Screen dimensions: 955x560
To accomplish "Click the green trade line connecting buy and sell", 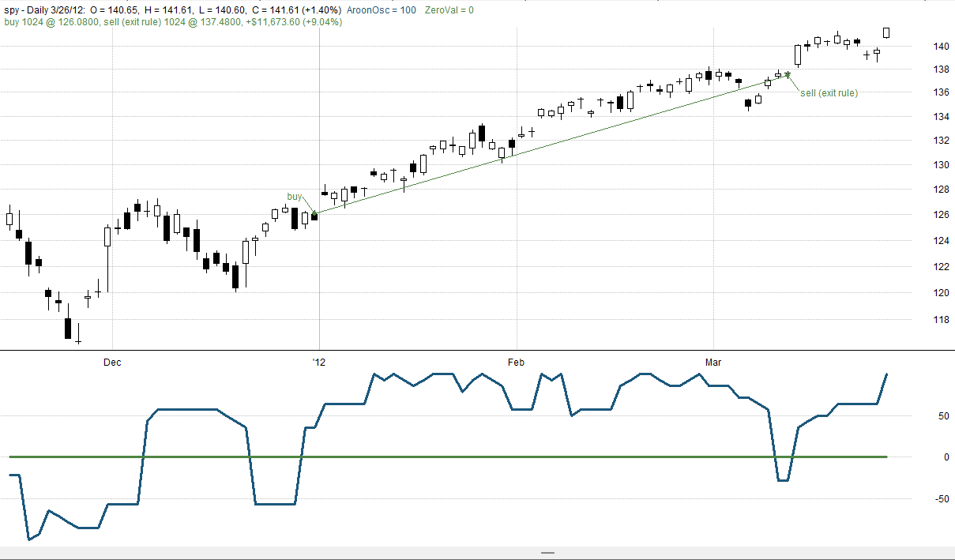I will coord(551,145).
